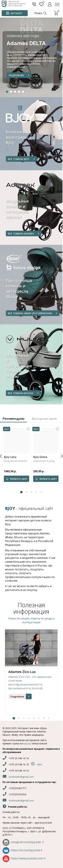63x868 pixels.
Task: Add Bjoy Gloria to favorites heart
Action: pos(57,429)
